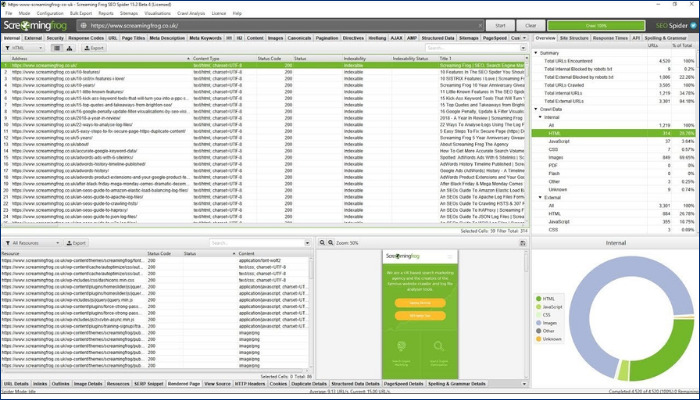Click Screaming Frog logo
The height and width of the screenshot is (400, 700).
[x=35, y=25]
